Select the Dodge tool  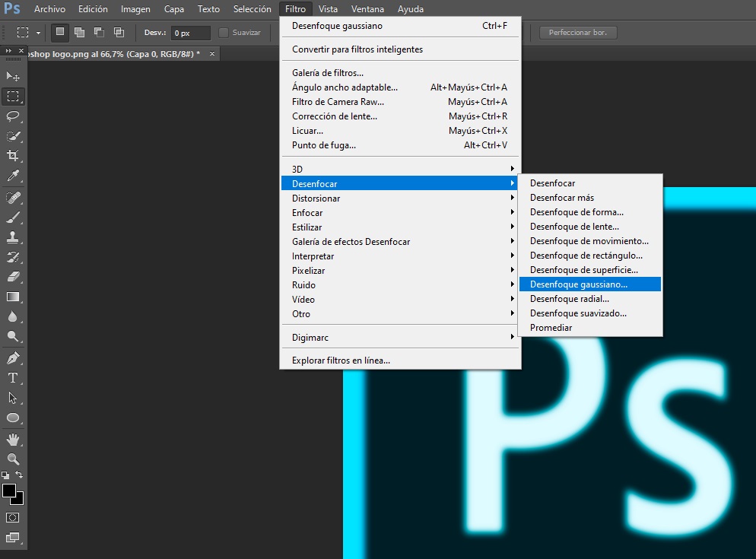(13, 336)
